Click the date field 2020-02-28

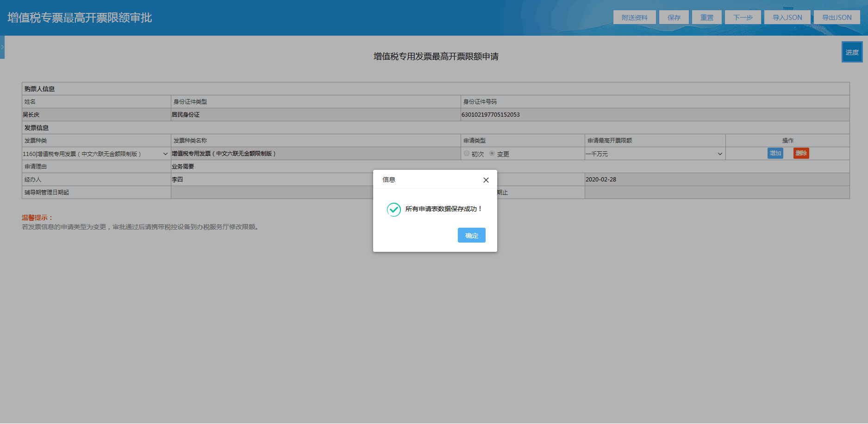click(x=717, y=180)
